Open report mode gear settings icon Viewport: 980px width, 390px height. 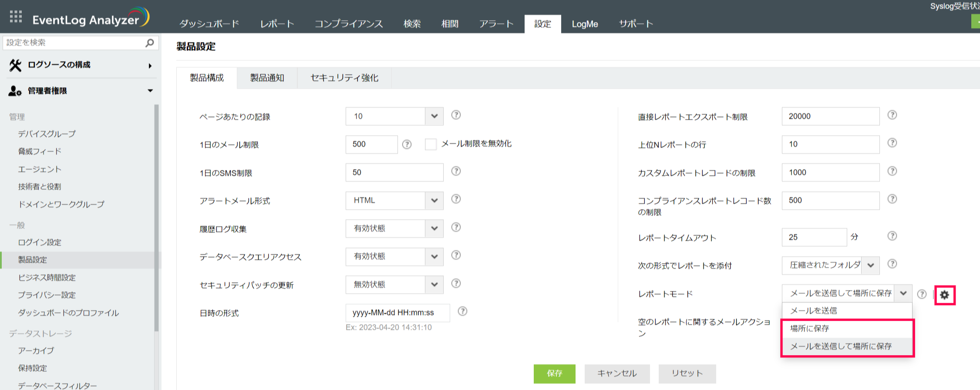(x=944, y=295)
